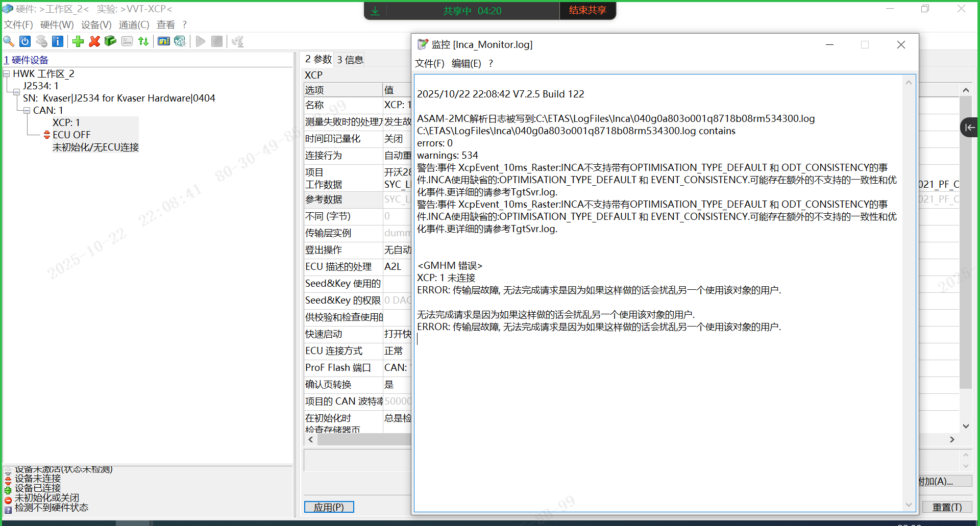Click the 共享中 sharing timer indicator
This screenshot has width=980, height=526.
pos(472,11)
